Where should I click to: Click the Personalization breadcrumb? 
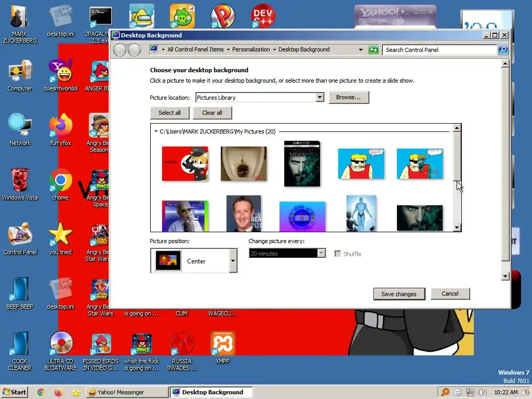[251, 49]
